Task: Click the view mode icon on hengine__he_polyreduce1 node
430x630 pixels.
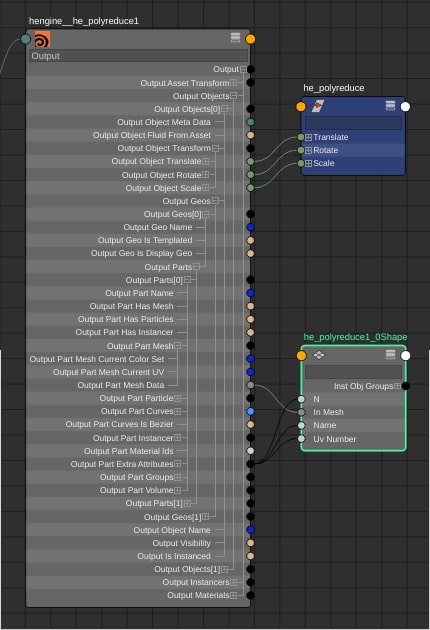Action: point(235,38)
